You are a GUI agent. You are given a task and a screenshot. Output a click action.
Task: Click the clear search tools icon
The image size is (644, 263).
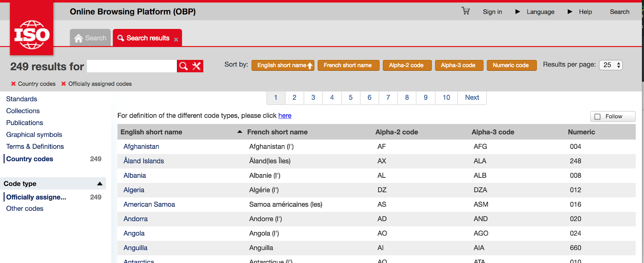[x=196, y=66]
